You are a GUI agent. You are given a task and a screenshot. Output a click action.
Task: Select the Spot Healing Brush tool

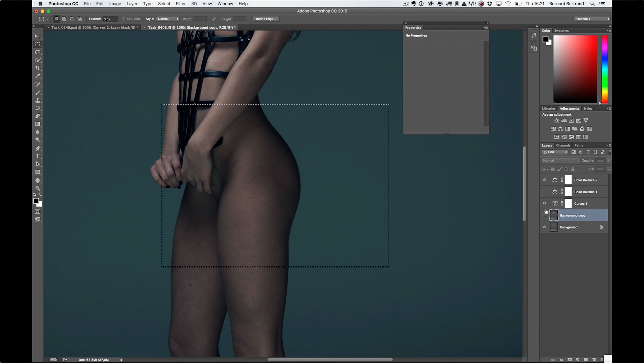point(38,84)
